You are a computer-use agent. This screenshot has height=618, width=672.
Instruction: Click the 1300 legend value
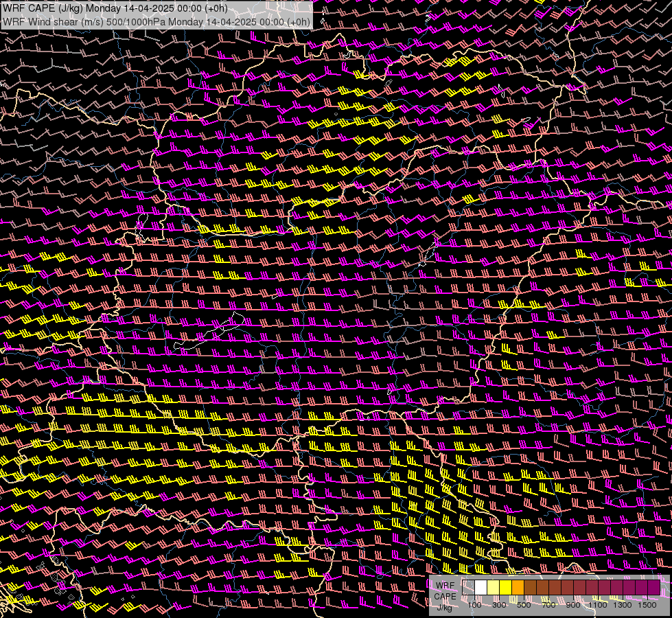click(623, 605)
